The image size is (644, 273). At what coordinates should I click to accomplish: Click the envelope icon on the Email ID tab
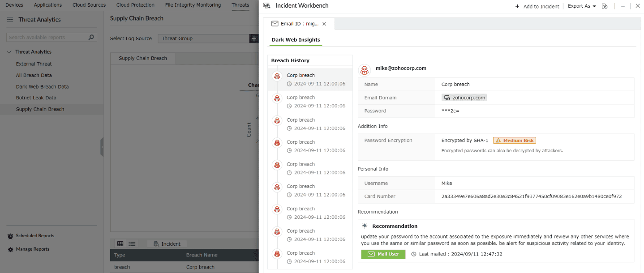(275, 24)
